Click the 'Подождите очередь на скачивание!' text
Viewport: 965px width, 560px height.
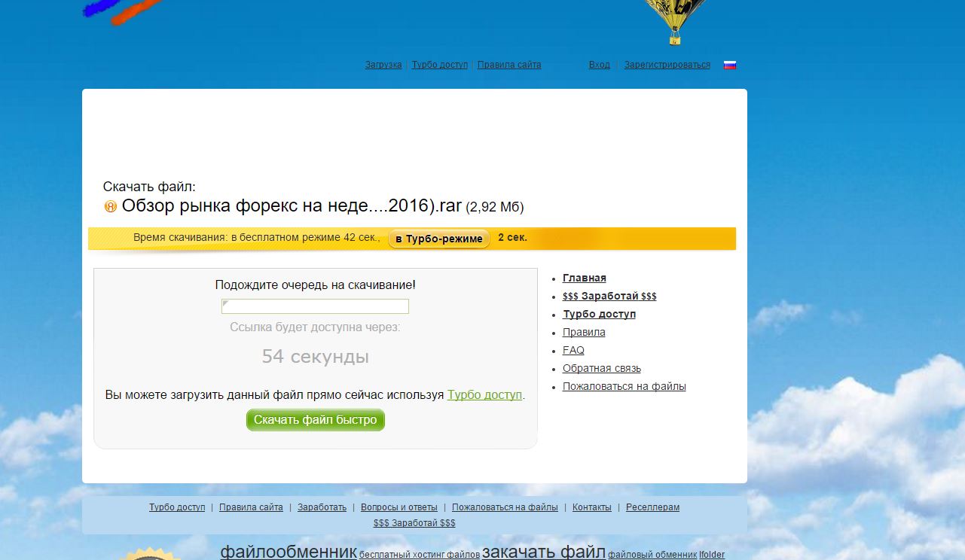(316, 285)
